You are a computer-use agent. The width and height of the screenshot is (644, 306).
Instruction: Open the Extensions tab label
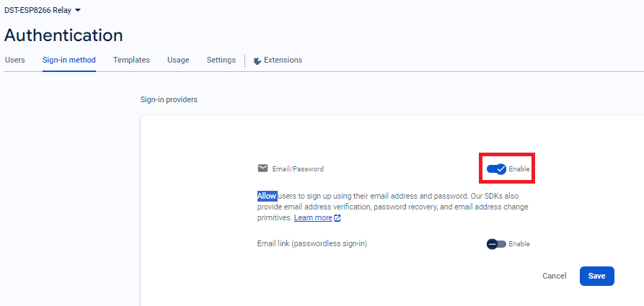pos(283,60)
